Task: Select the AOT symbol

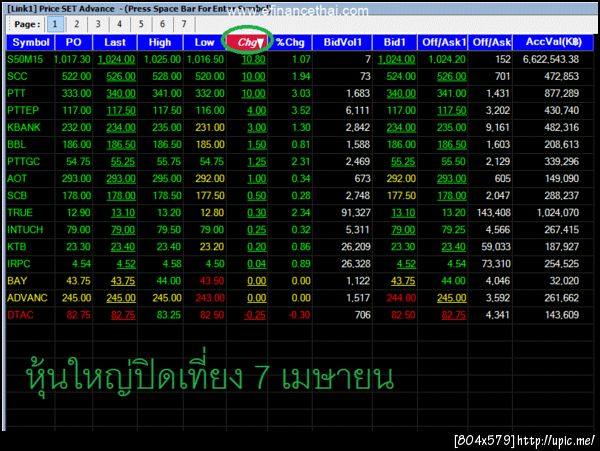Action: [x=17, y=179]
